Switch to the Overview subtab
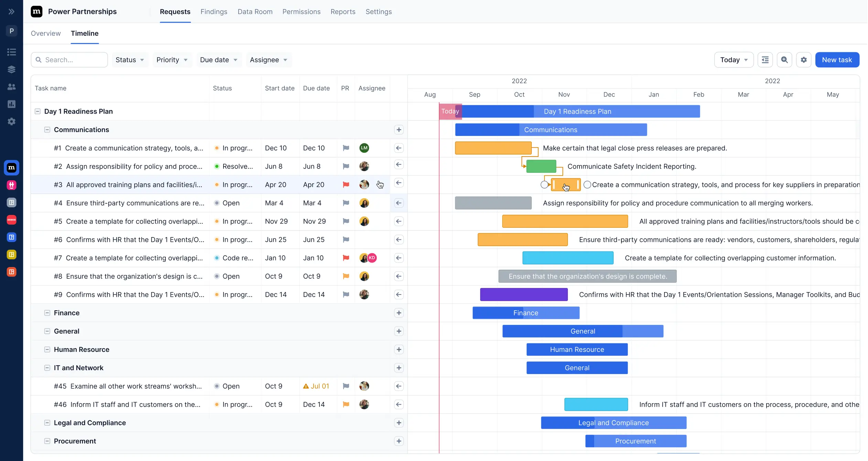Viewport: 868px width, 461px height. point(46,33)
